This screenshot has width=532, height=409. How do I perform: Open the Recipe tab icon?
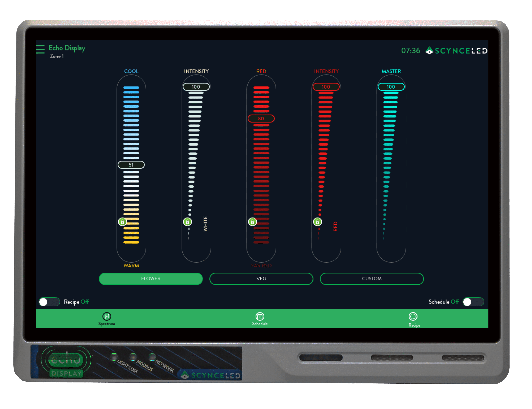pyautogui.click(x=413, y=316)
